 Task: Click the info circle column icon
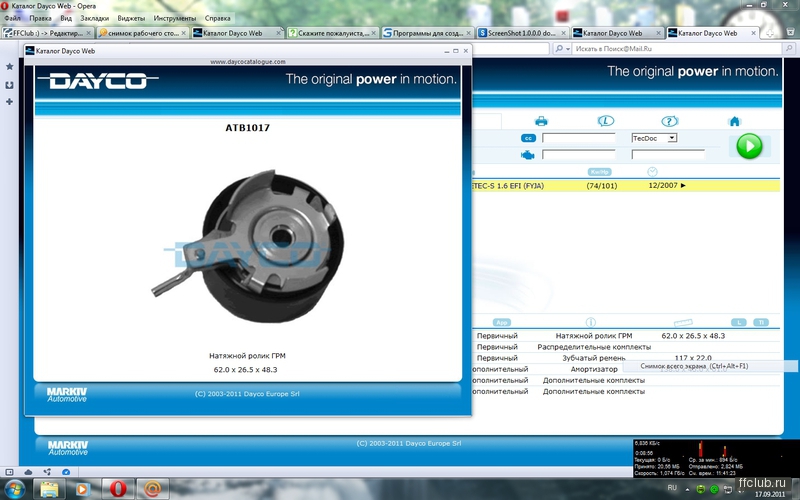coord(591,322)
